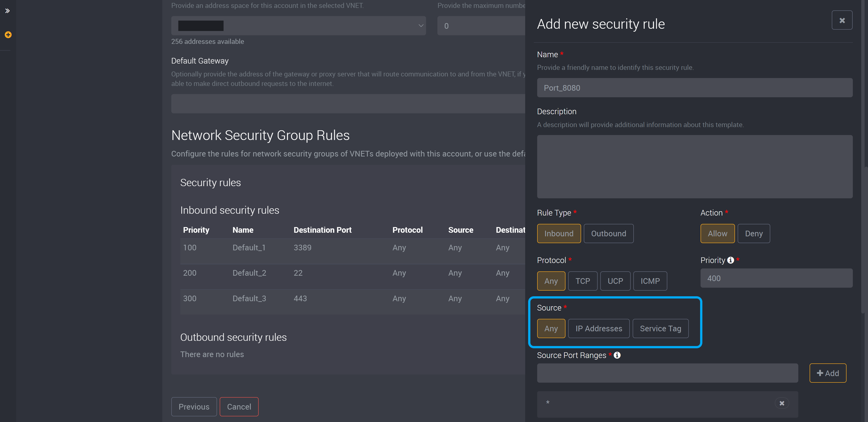Expand the sidebar with double chevron icon
The height and width of the screenshot is (422, 868).
pos(7,11)
